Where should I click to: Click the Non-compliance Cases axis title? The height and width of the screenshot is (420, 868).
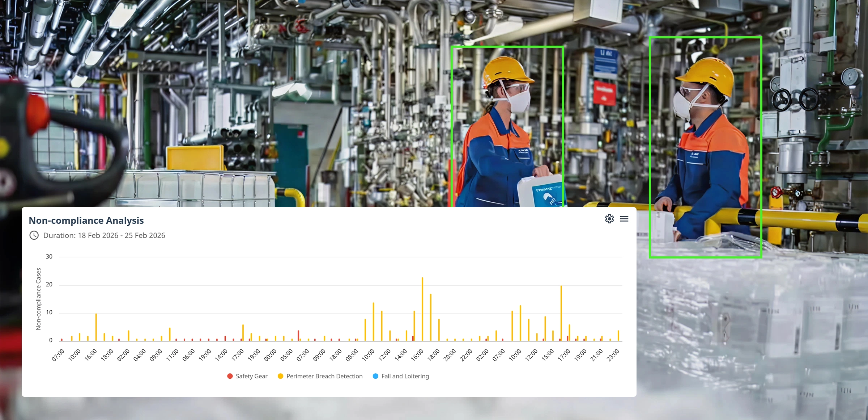[38, 299]
